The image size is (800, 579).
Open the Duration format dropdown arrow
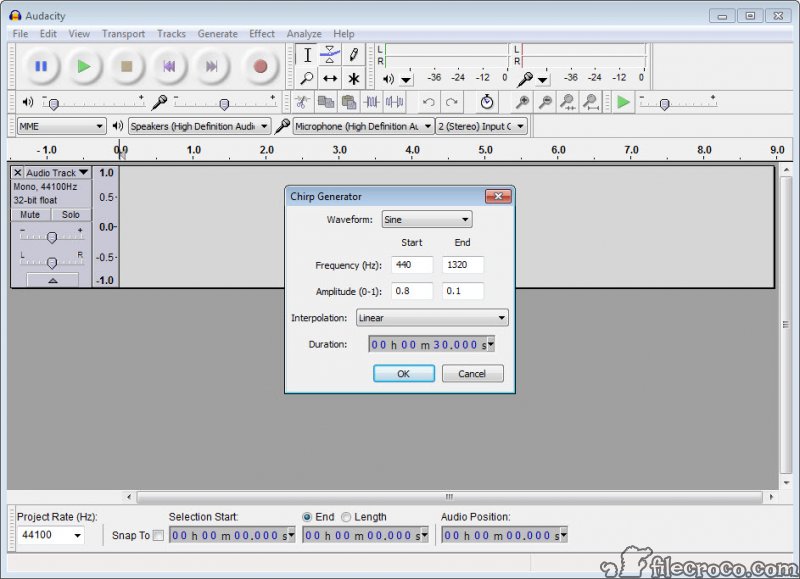click(491, 344)
